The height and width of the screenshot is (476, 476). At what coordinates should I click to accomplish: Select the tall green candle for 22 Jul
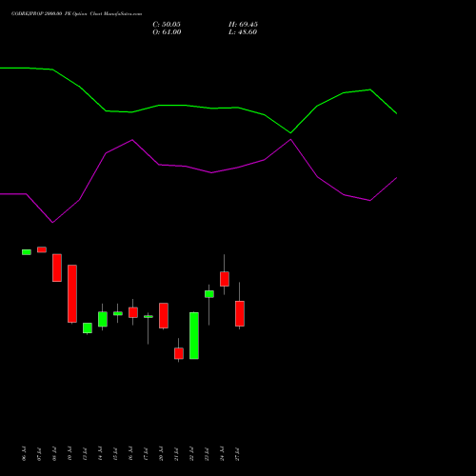point(194,335)
